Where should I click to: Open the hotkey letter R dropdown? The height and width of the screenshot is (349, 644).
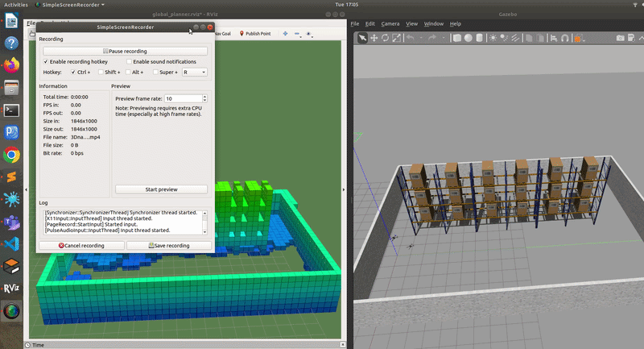pyautogui.click(x=194, y=72)
